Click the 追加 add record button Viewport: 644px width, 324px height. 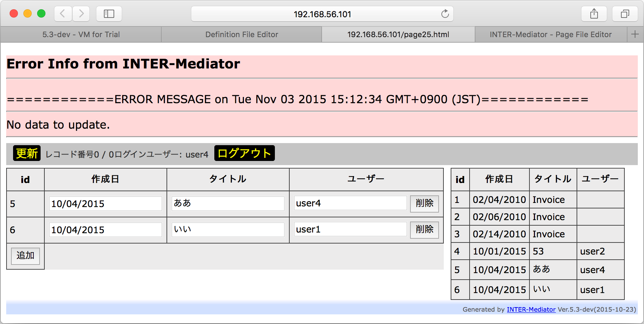click(x=25, y=256)
